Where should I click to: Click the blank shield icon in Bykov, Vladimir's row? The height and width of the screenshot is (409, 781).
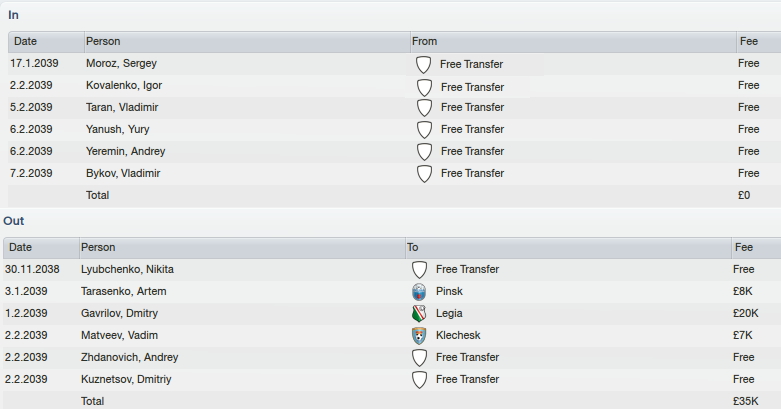point(424,173)
